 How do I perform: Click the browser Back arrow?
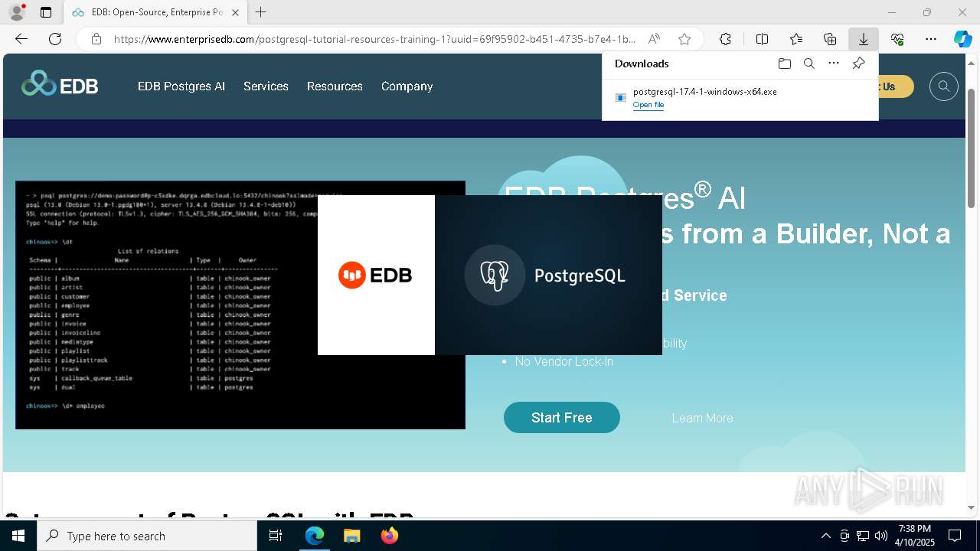point(21,39)
